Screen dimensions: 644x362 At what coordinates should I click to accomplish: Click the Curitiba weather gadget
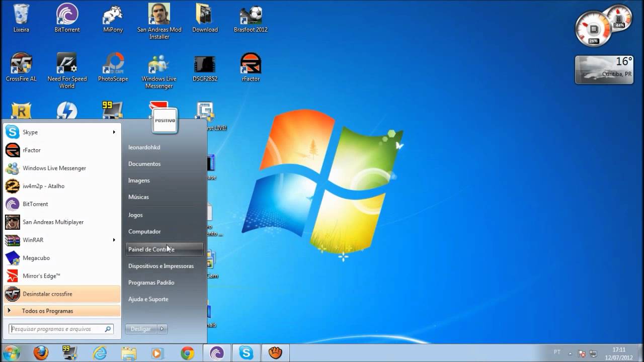coord(604,69)
